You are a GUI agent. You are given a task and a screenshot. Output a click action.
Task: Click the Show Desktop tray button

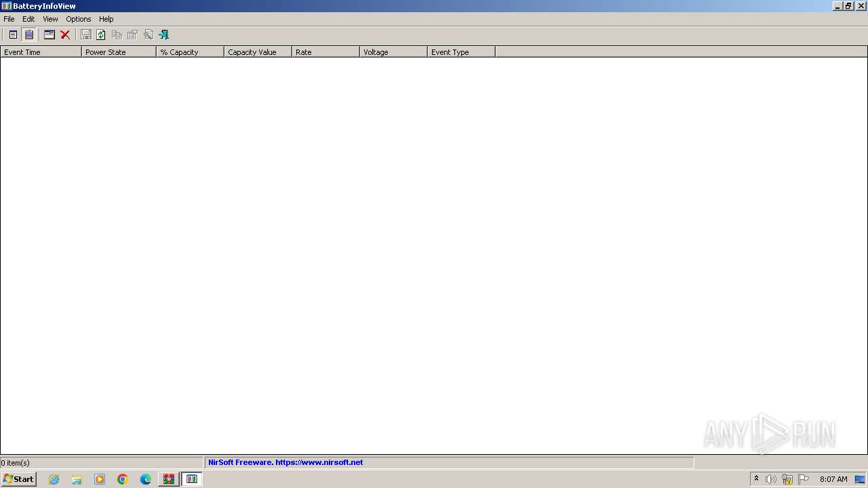click(x=861, y=479)
